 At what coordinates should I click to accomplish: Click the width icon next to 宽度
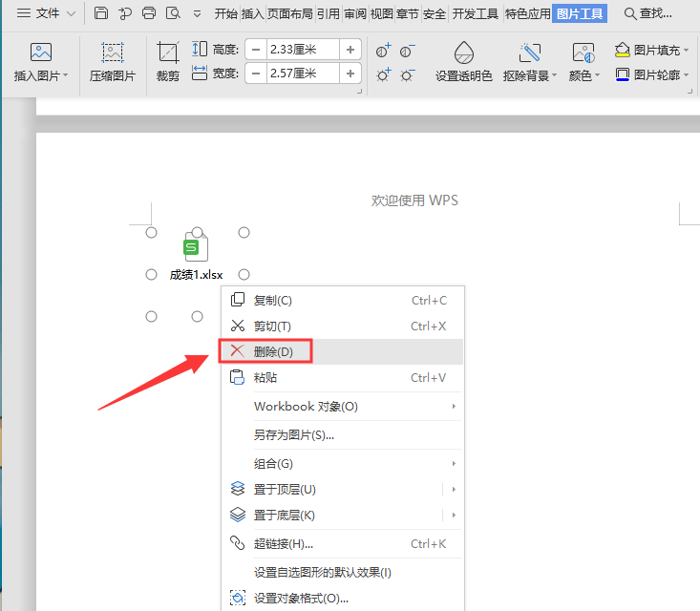(x=199, y=73)
